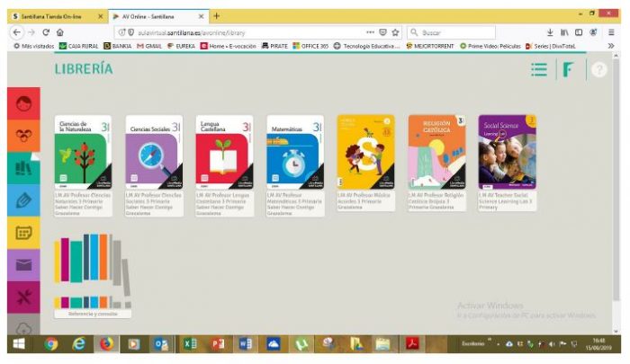Open the help question mark icon
Viewport: 630px width, 364px height.
[598, 70]
